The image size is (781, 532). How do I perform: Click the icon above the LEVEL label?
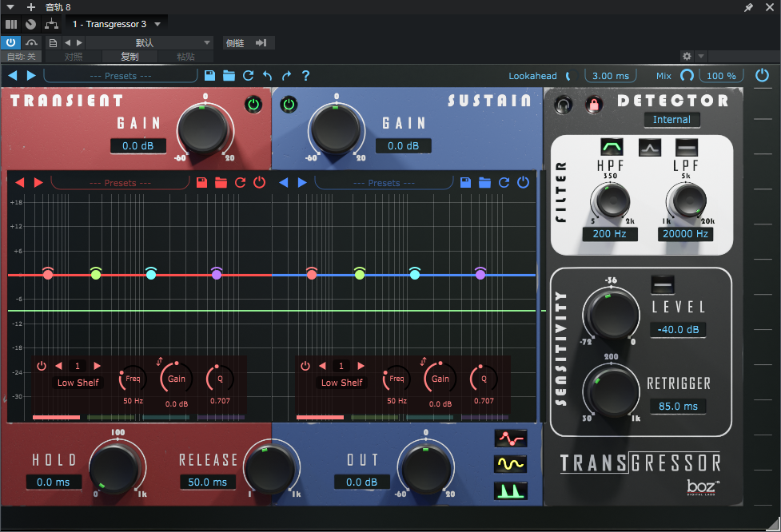[x=663, y=284]
